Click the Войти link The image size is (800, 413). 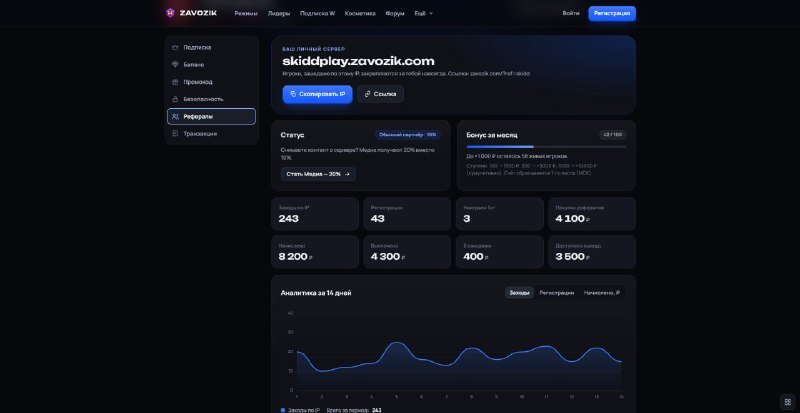tap(570, 13)
